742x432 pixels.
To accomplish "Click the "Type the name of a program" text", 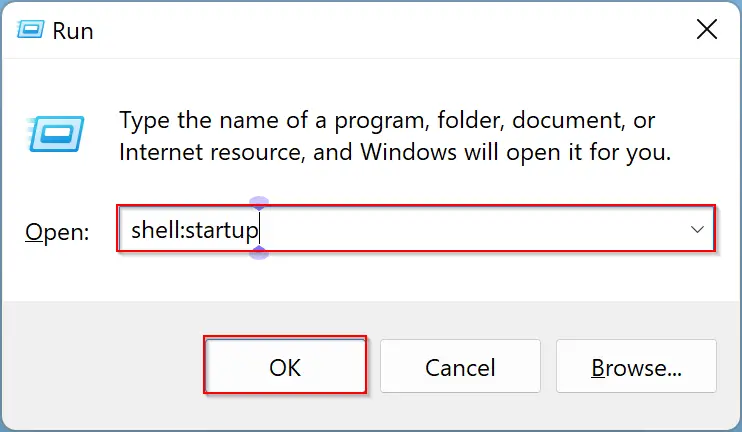I will pyautogui.click(x=274, y=121).
